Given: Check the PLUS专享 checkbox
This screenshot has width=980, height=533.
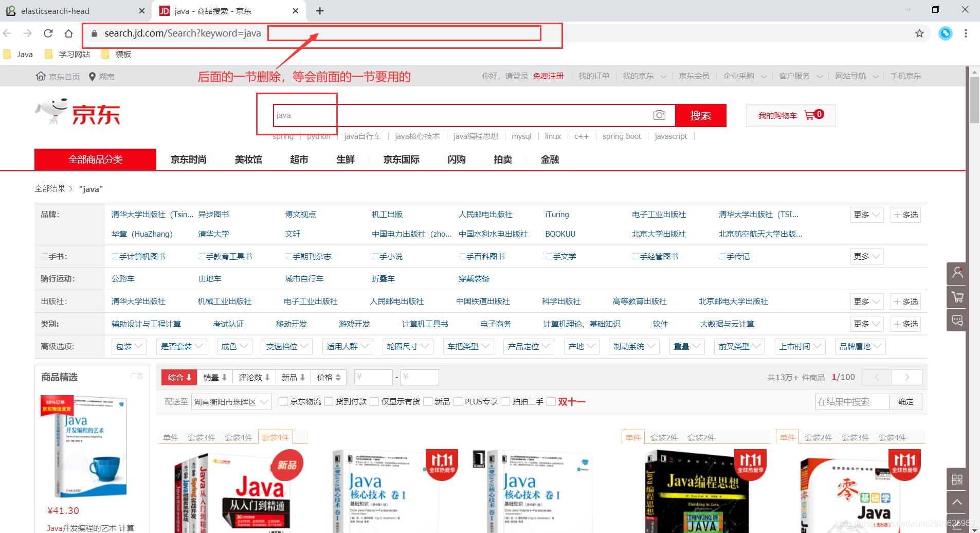Looking at the screenshot, I should coord(458,401).
